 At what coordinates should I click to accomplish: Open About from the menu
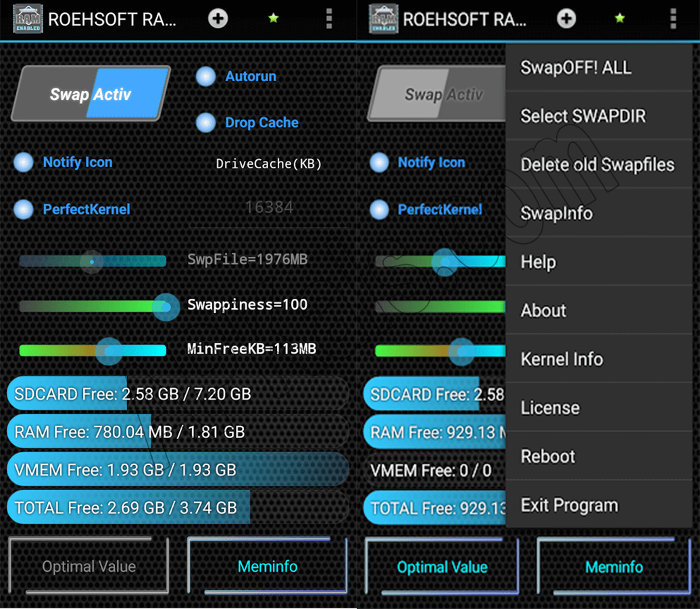tap(599, 311)
